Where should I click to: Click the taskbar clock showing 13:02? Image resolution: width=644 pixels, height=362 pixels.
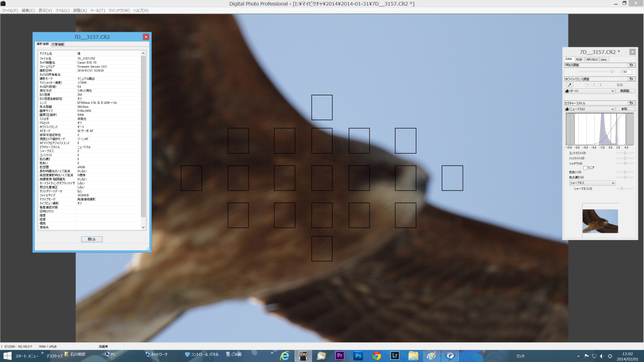627,356
